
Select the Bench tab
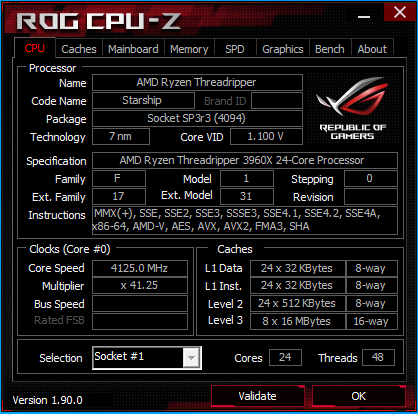click(330, 49)
